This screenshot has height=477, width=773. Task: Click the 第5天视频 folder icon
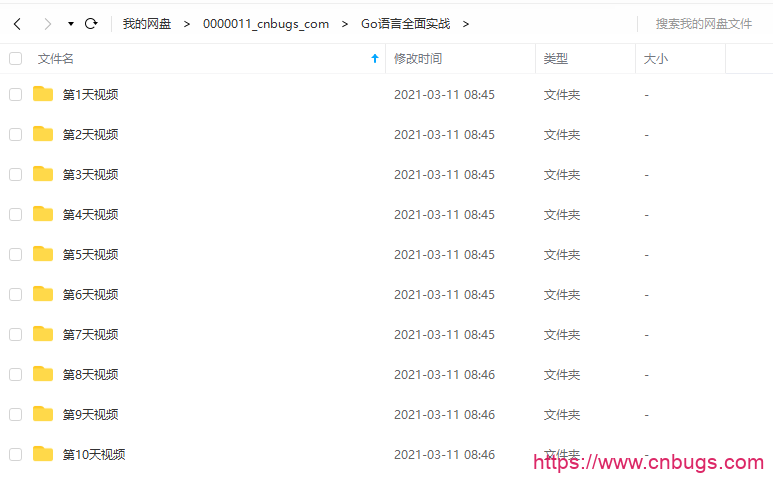coord(43,254)
